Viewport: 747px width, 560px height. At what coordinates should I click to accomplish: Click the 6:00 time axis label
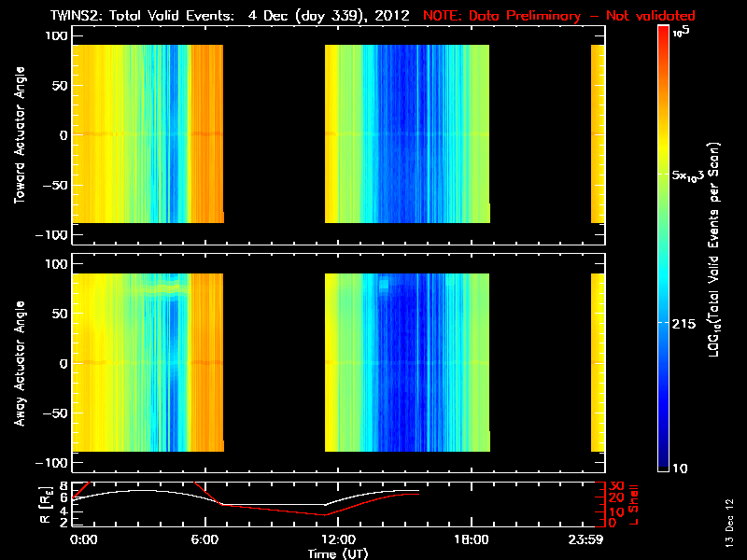(x=204, y=539)
